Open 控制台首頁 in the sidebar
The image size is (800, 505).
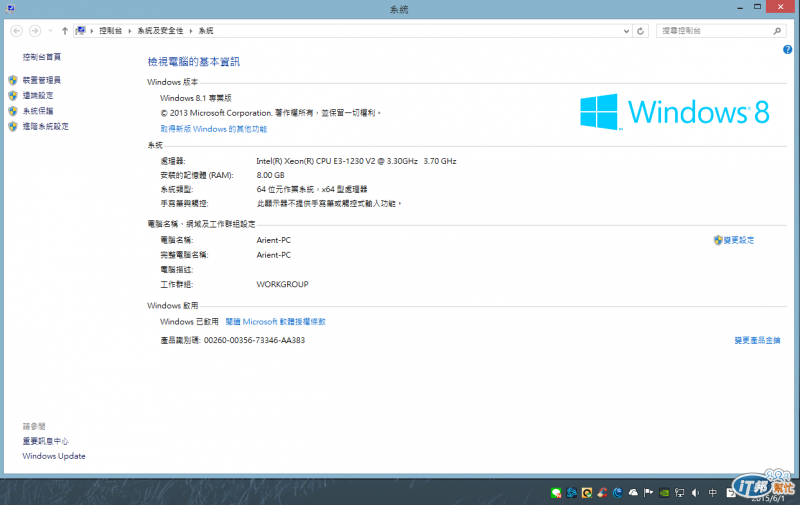point(42,57)
